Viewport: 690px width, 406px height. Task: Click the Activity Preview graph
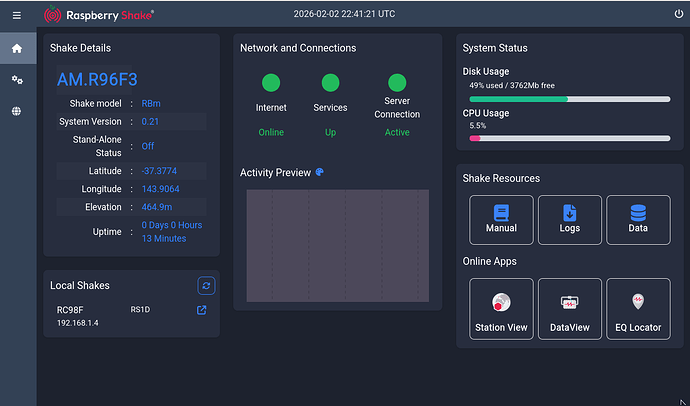click(337, 245)
